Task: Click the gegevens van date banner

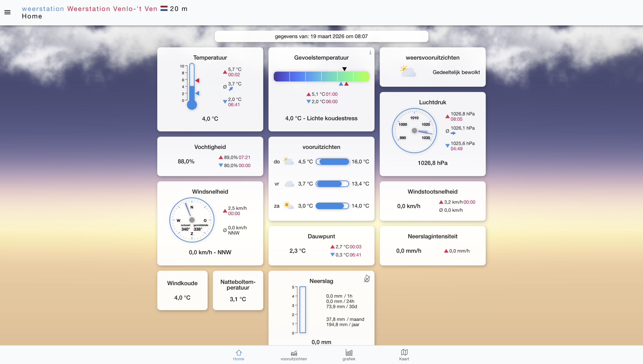Action: (x=321, y=36)
